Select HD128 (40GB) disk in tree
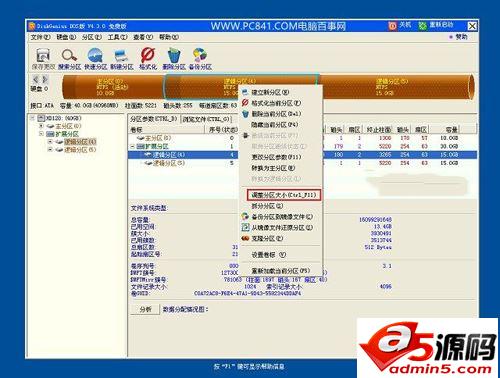Viewport: 500px width, 378px height. [59, 118]
